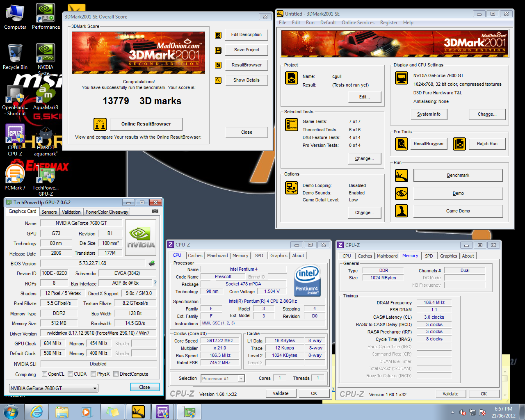Open the Online Services menu
This screenshot has height=420, width=525.
pyautogui.click(x=358, y=23)
